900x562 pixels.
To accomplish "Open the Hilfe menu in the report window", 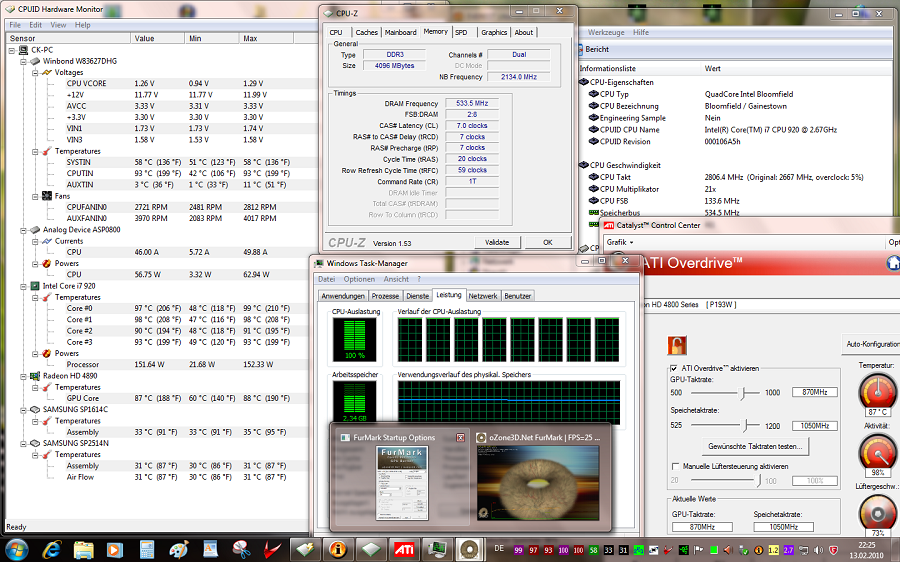I will pos(641,32).
